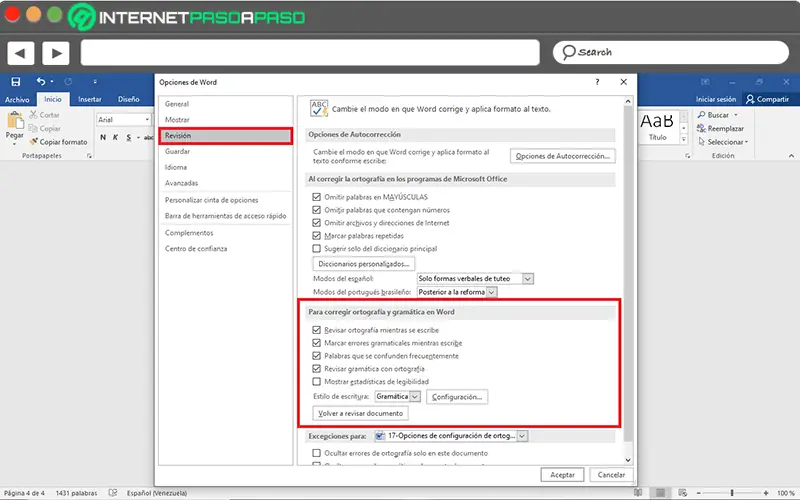The image size is (800, 500).
Task: Select Revisión in options sidebar
Action: (x=226, y=136)
